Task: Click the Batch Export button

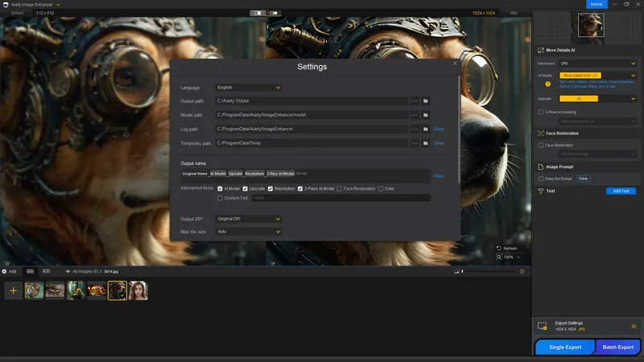Action: [617, 348]
